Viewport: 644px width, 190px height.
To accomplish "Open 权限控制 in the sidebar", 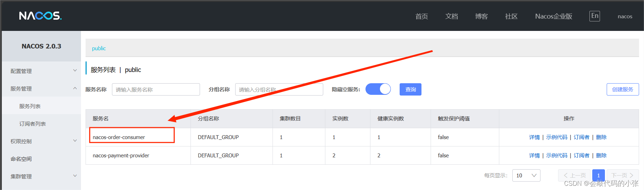I will coord(21,141).
